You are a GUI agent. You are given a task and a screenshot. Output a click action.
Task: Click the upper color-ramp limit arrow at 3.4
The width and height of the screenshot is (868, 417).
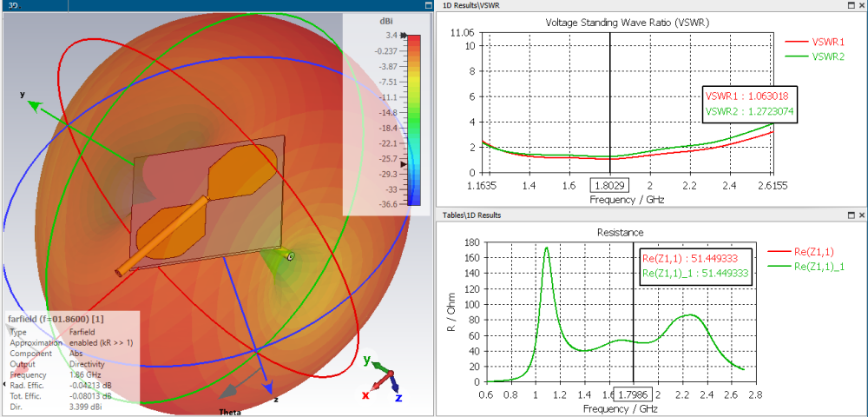[404, 36]
